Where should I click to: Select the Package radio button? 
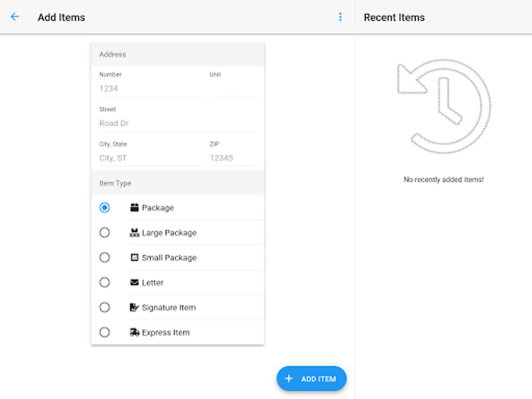click(x=105, y=207)
